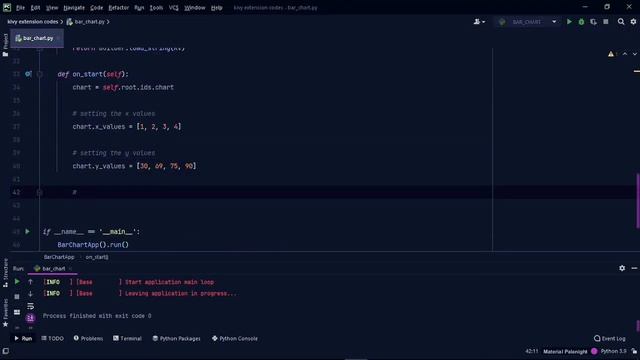640x360 pixels.
Task: Switch to the bar_chart.py editor tab
Action: pyautogui.click(x=37, y=38)
